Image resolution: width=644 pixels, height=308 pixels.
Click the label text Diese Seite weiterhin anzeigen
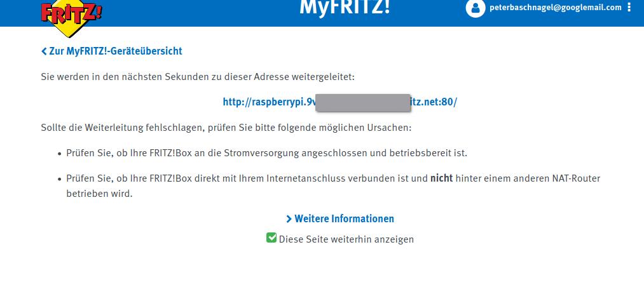click(x=346, y=239)
